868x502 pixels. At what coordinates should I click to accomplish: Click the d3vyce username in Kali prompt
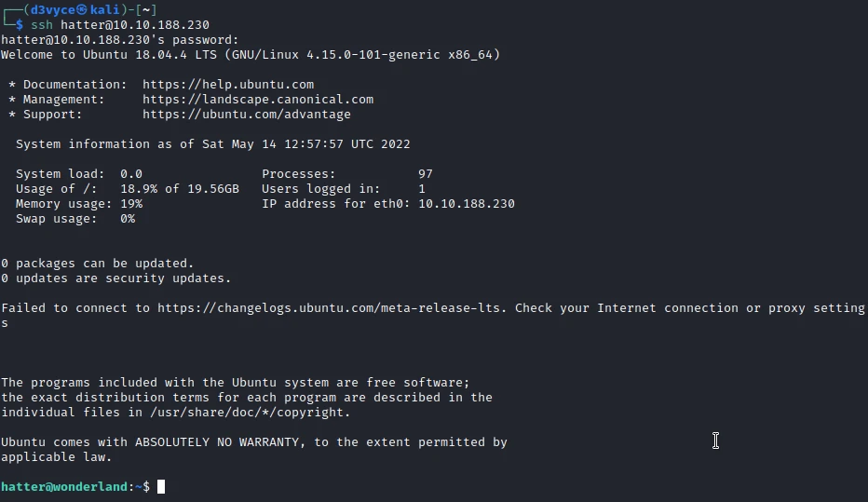(x=52, y=10)
